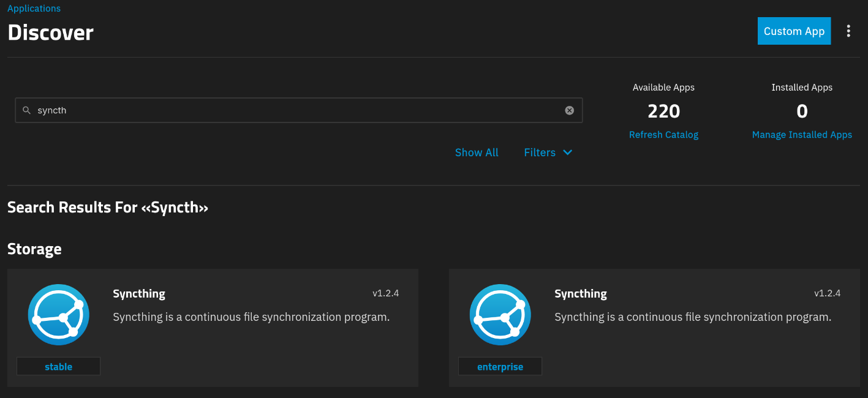Expand the Filters dropdown
Screen dimensions: 868x398
(548, 152)
